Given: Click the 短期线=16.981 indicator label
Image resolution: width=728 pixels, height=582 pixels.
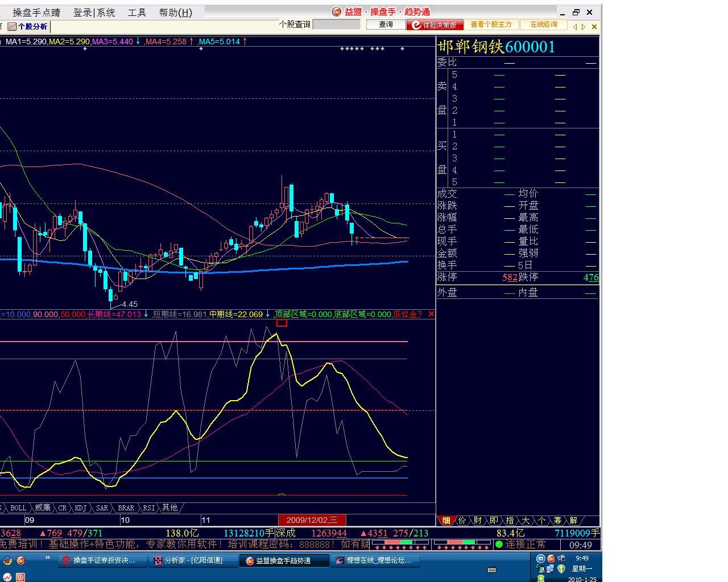Looking at the screenshot, I should (180, 314).
